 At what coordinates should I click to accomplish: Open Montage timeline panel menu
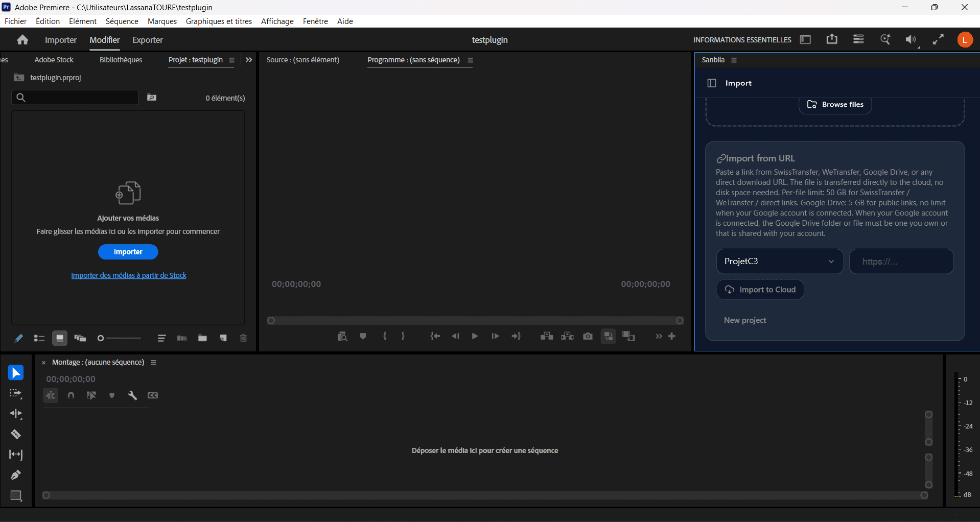coord(153,363)
